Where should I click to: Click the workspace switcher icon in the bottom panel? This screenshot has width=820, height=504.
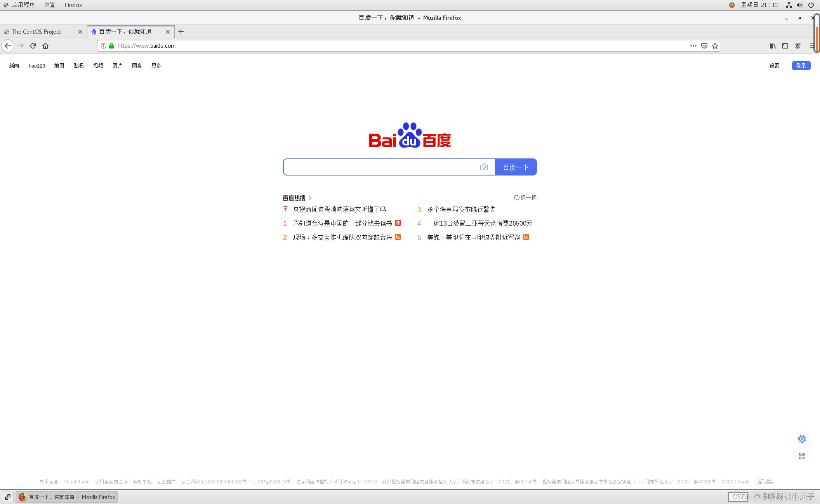(x=8, y=497)
